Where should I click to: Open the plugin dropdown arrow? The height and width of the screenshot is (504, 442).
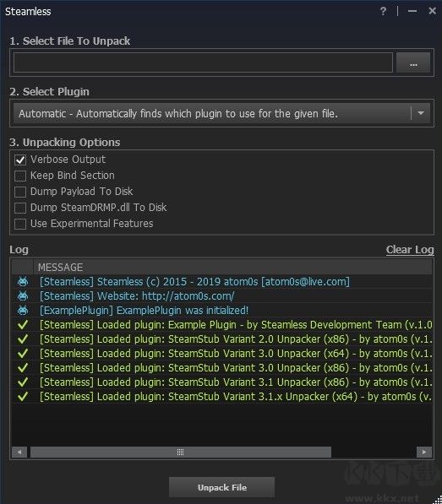(x=421, y=113)
